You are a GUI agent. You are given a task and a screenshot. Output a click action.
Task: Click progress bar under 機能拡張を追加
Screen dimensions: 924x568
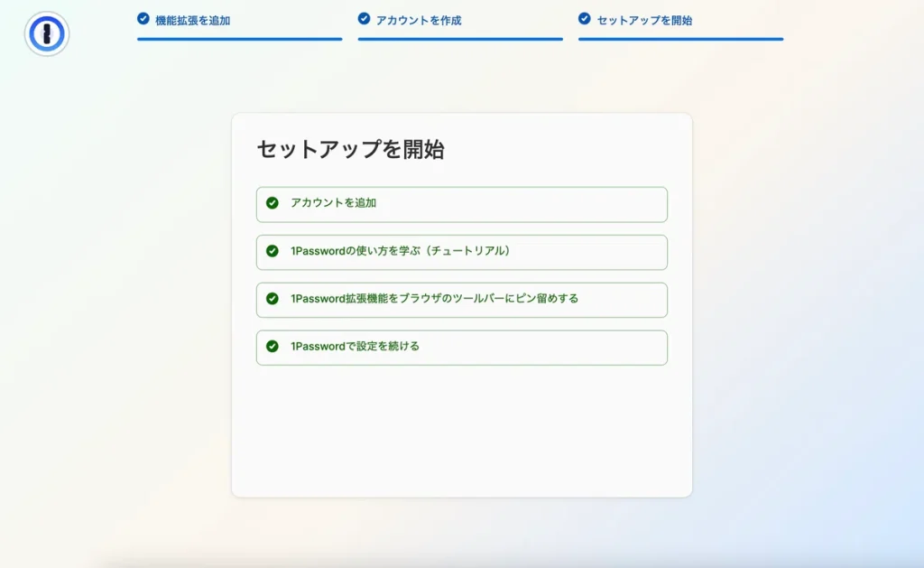[x=239, y=39]
